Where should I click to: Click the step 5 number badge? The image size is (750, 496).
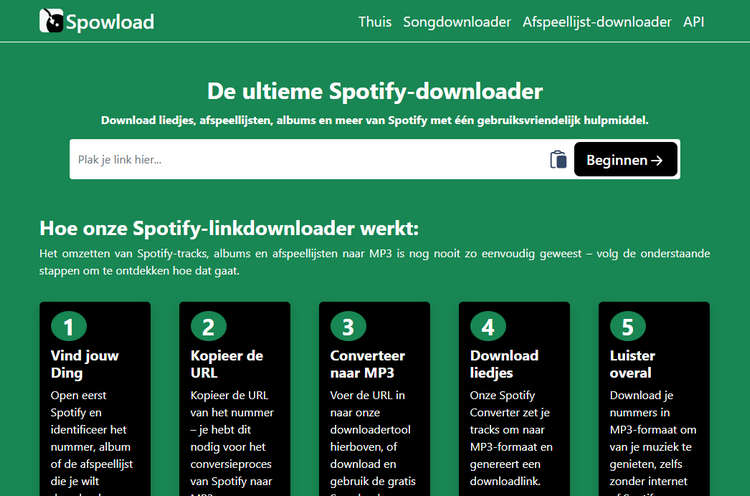pyautogui.click(x=628, y=326)
